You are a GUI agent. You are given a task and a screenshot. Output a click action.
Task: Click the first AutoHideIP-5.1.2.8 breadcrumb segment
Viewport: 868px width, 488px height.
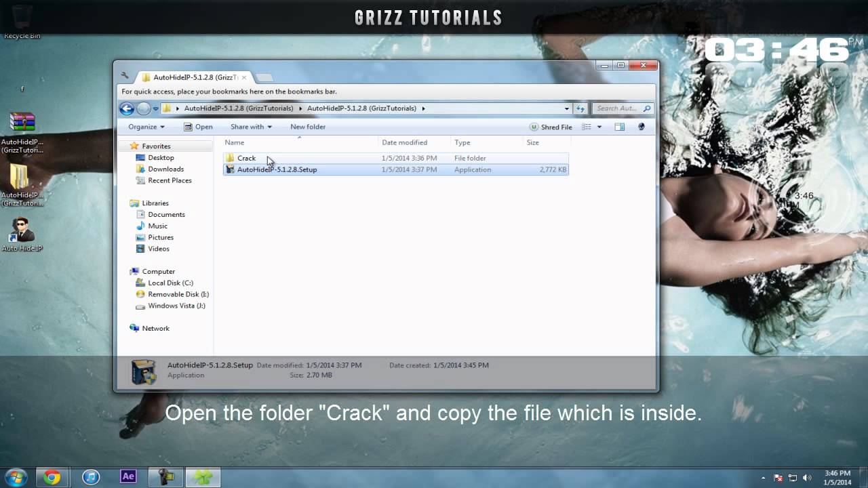click(x=239, y=108)
